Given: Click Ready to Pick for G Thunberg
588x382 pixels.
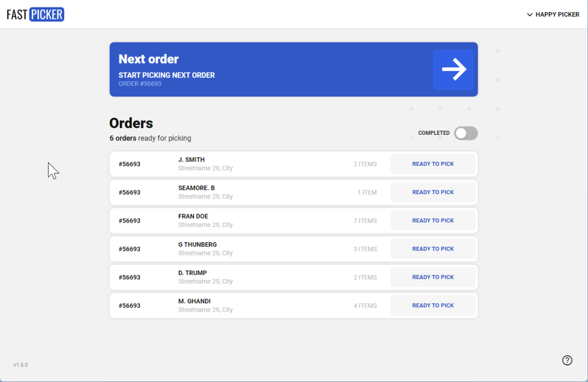Looking at the screenshot, I should [433, 249].
